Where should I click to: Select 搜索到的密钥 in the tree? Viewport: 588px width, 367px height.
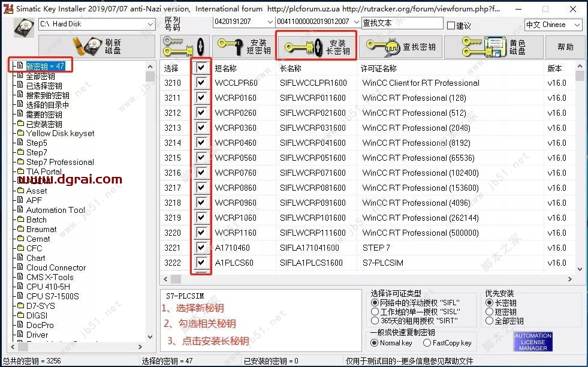(47, 95)
